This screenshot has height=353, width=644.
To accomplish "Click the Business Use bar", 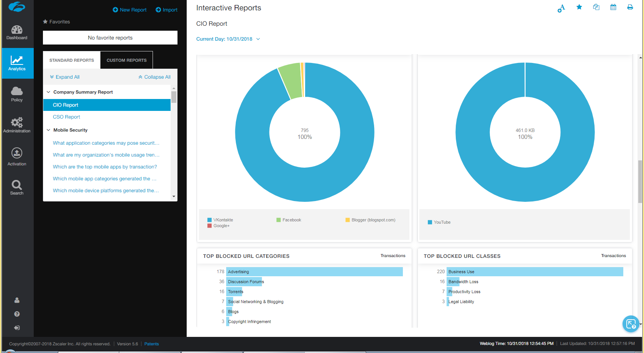I will 535,272.
